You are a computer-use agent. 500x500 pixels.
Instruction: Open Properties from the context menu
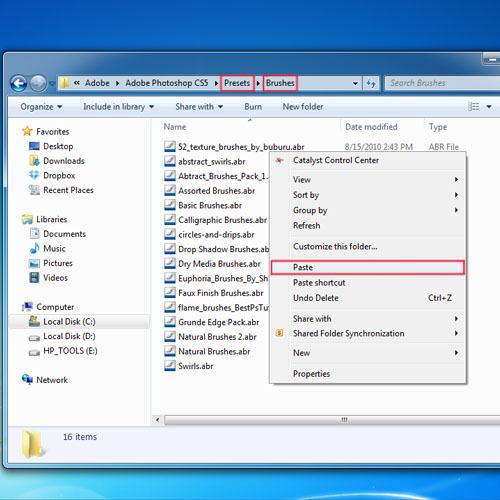[x=367, y=374]
